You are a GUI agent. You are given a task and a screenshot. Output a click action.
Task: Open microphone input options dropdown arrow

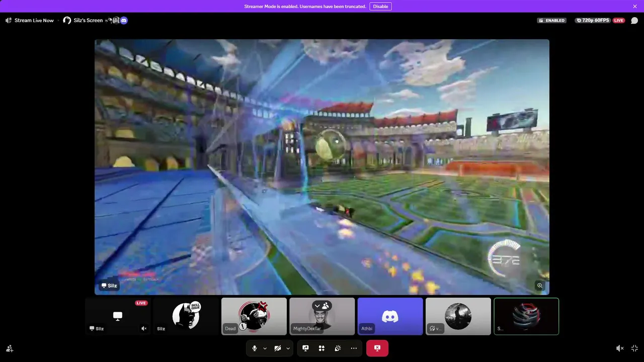coord(265,348)
